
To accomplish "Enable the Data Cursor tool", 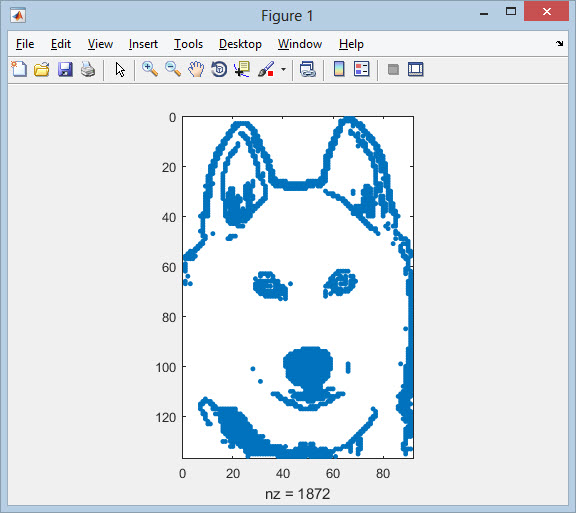I will coord(242,69).
